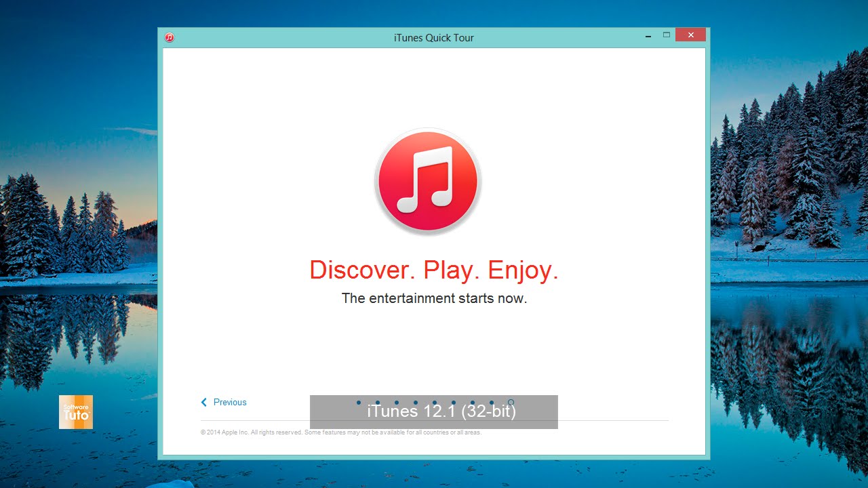Viewport: 868px width, 488px height.
Task: Jump to the first page dot of the tour
Action: click(359, 403)
